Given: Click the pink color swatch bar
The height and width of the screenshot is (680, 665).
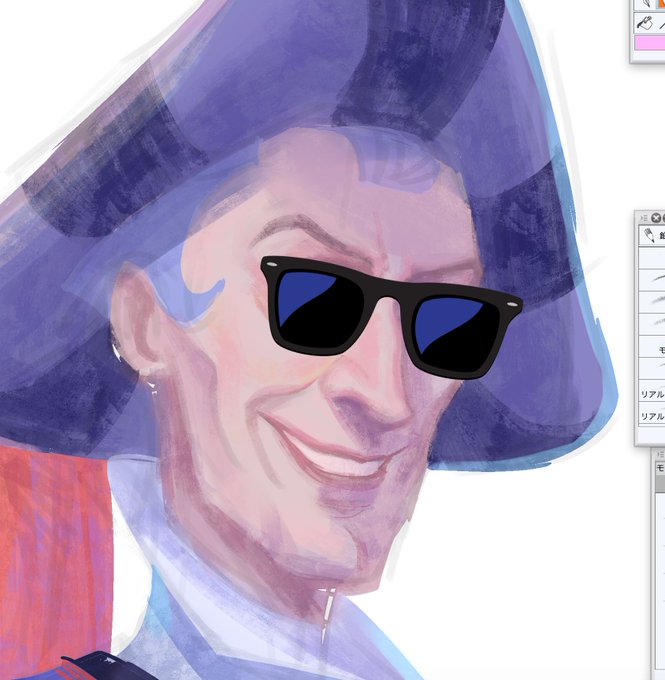Looking at the screenshot, I should 650,43.
